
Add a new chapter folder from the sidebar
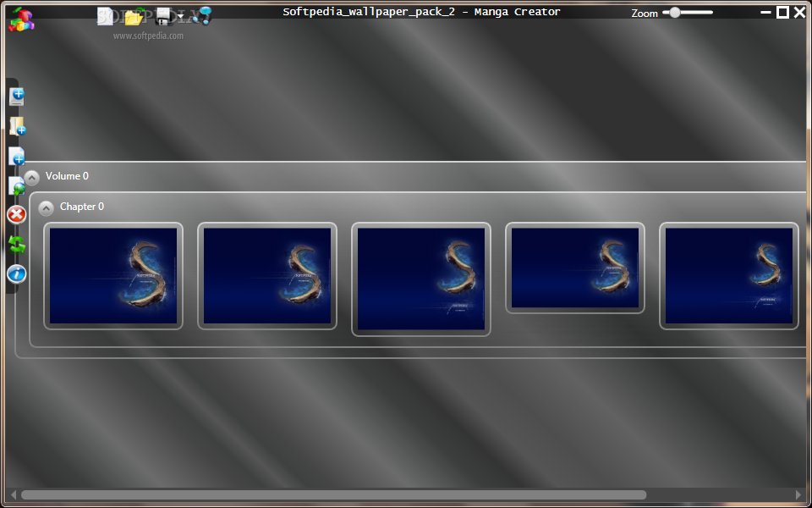(x=18, y=126)
